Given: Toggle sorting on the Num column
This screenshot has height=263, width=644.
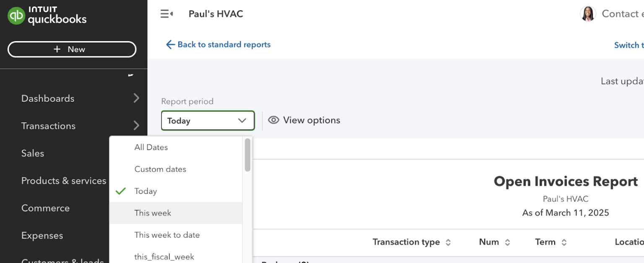Looking at the screenshot, I should pyautogui.click(x=507, y=242).
